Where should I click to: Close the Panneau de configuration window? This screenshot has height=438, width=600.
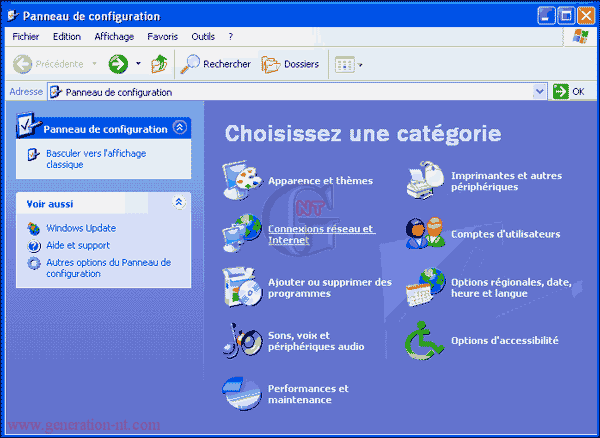point(586,16)
